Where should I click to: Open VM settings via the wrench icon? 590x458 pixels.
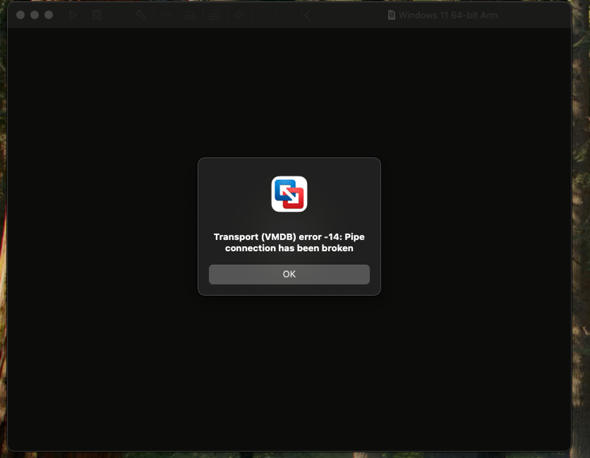click(141, 15)
